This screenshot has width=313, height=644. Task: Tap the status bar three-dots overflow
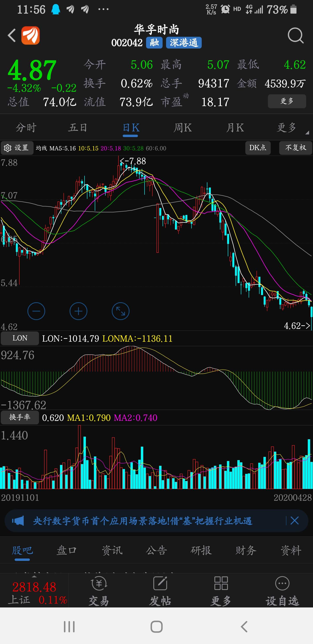[103, 10]
